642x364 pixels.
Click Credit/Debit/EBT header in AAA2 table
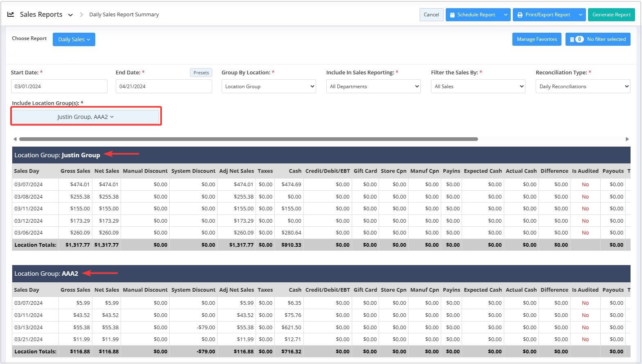328,290
